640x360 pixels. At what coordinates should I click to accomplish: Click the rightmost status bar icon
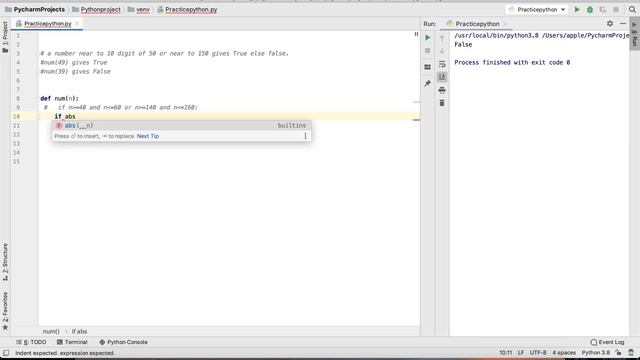tap(631, 353)
